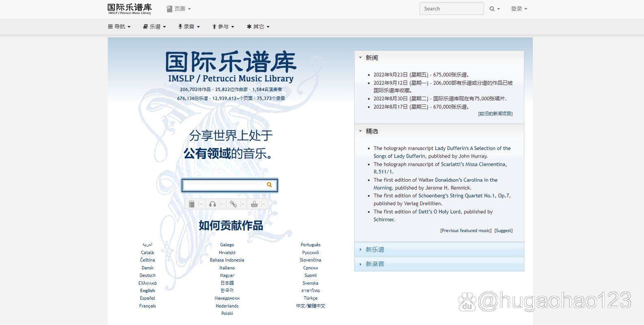Switch language to Čeština
The height and width of the screenshot is (325, 644).
[x=147, y=260]
